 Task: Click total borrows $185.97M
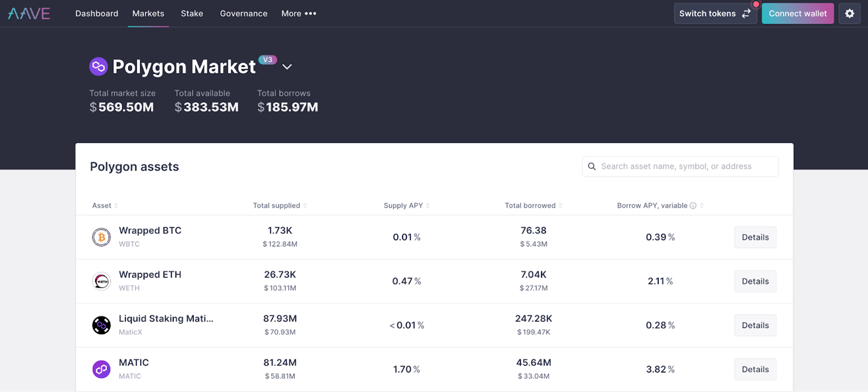[x=288, y=107]
